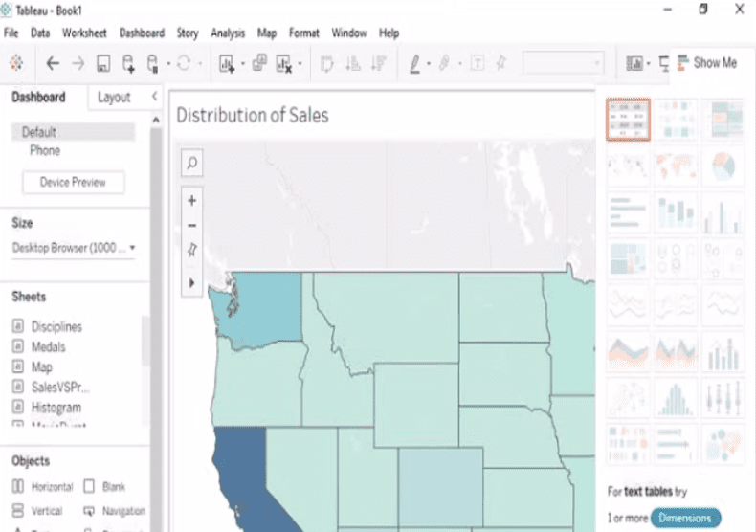Expand the map tools arrow flyout
This screenshot has width=756, height=532.
(x=192, y=283)
